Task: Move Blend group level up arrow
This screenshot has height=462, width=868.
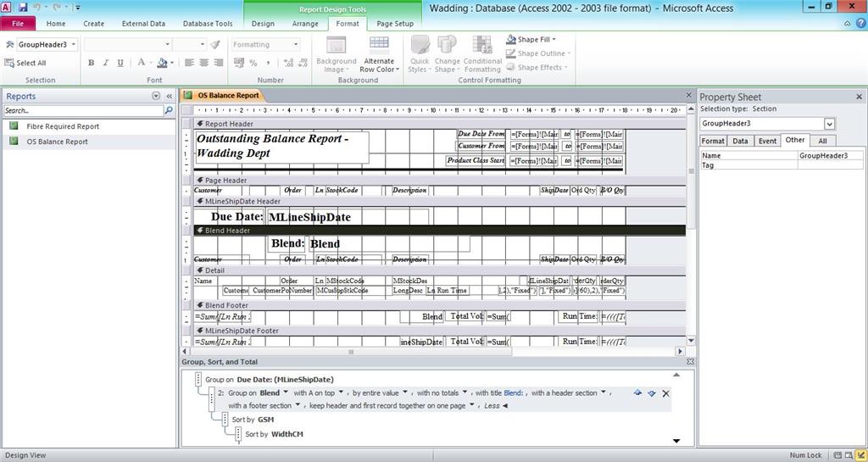Action: (637, 392)
